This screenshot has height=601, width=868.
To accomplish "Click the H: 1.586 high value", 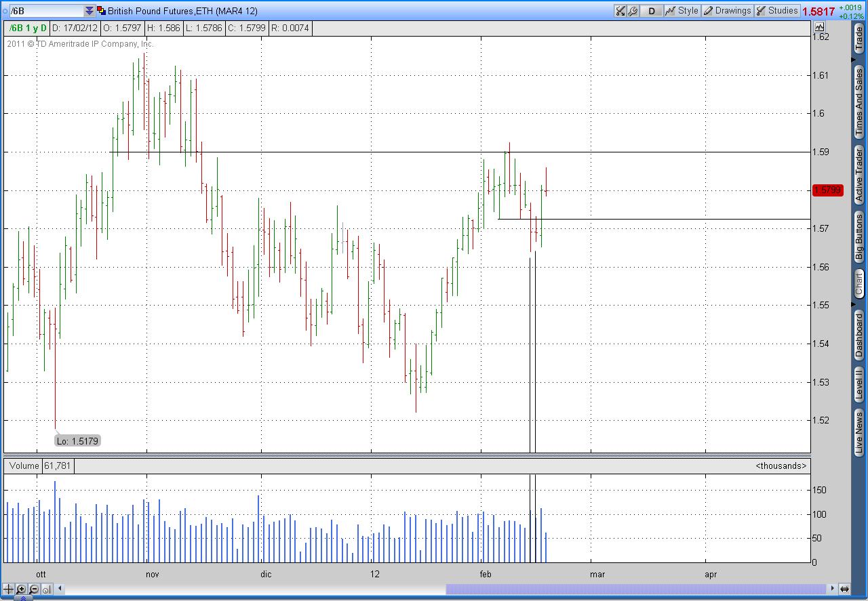I will pos(163,28).
